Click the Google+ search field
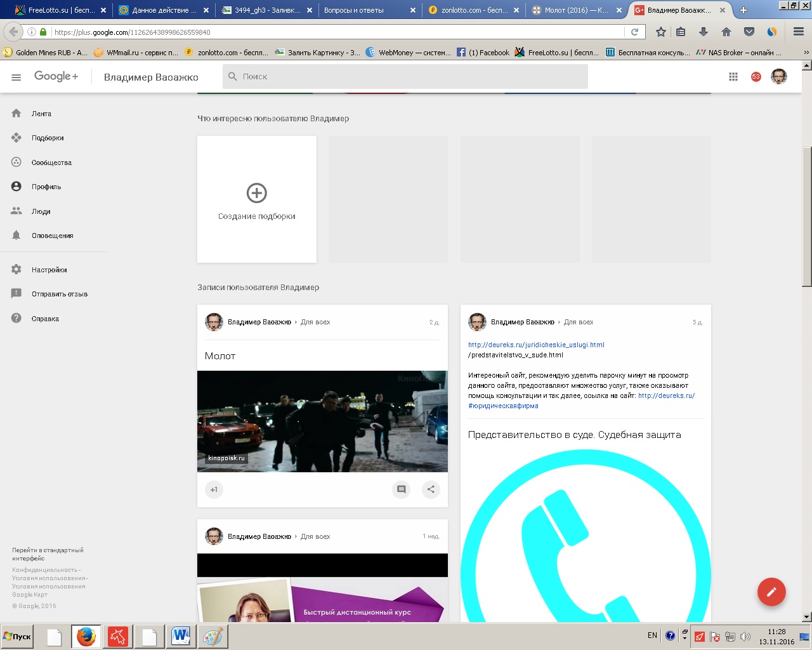 tap(406, 77)
